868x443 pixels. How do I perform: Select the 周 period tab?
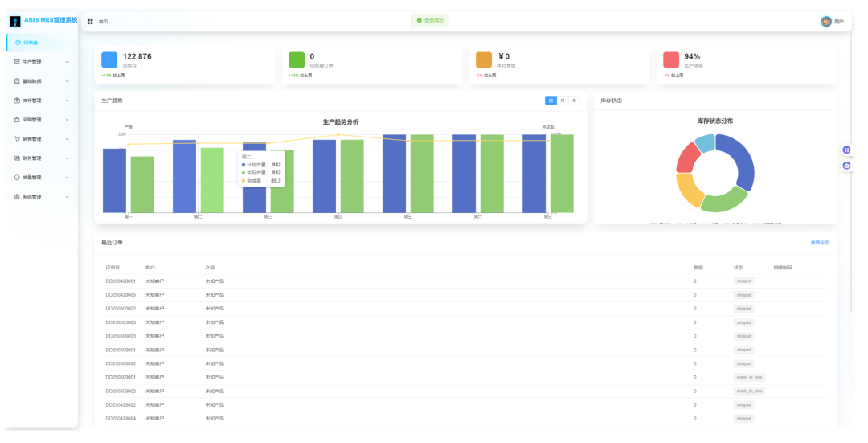pos(551,100)
